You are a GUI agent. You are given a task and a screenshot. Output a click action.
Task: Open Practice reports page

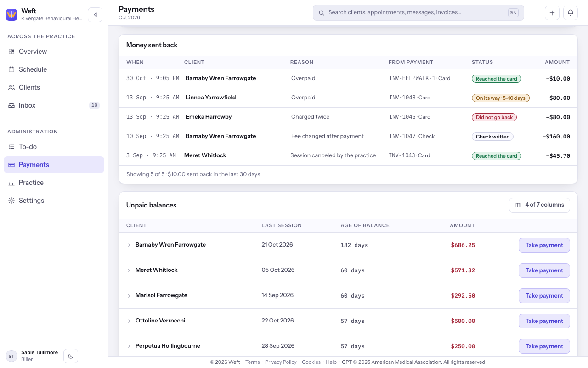(54, 183)
